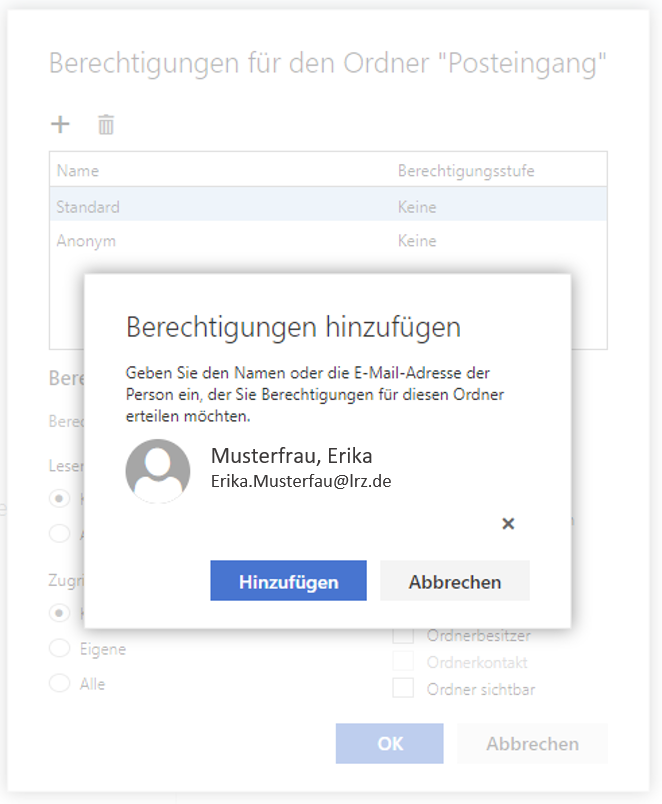The height and width of the screenshot is (804, 662).
Task: Click Abbrechen in the add permissions dialog
Action: point(455,581)
